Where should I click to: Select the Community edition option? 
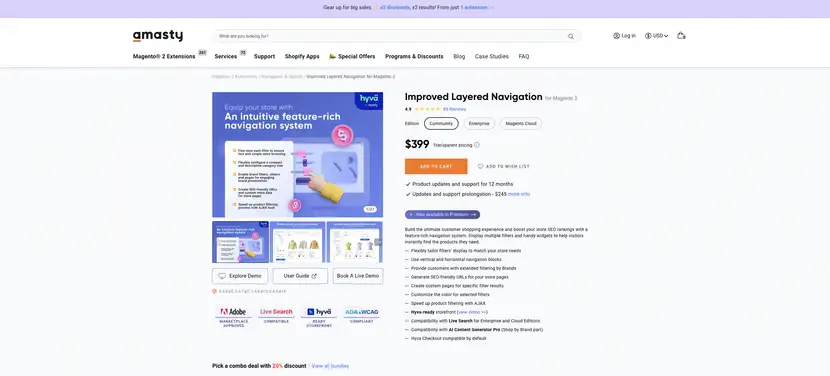pyautogui.click(x=441, y=123)
